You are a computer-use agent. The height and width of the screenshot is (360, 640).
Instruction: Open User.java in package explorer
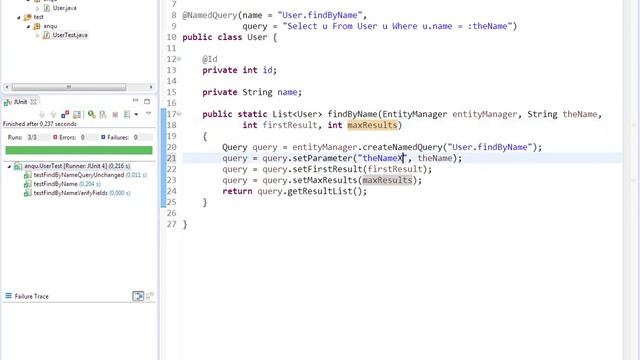[64, 8]
